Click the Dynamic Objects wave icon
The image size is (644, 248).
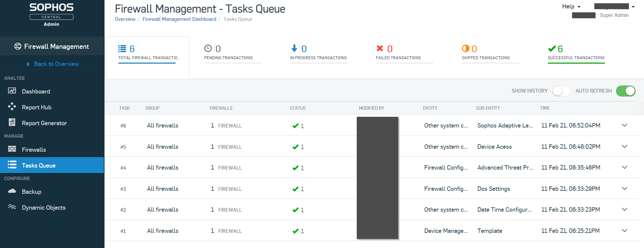(x=12, y=207)
